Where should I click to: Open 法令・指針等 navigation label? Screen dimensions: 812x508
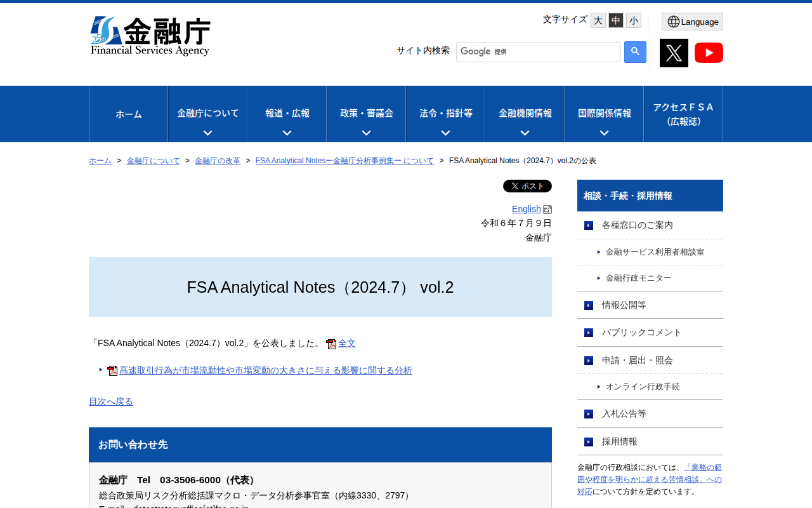click(x=446, y=113)
